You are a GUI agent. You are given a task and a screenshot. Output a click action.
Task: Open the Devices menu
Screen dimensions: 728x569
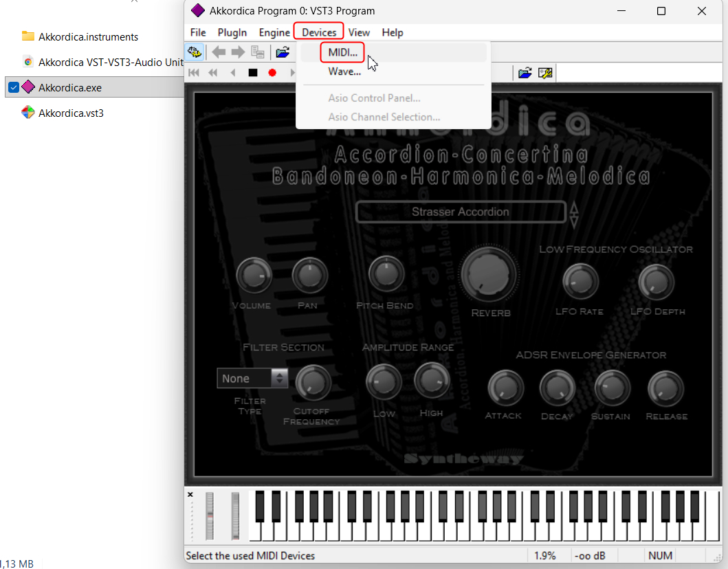click(319, 32)
